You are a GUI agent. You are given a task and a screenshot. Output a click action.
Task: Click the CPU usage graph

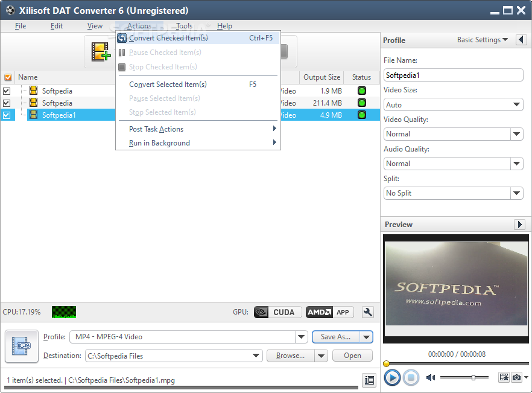click(x=64, y=312)
